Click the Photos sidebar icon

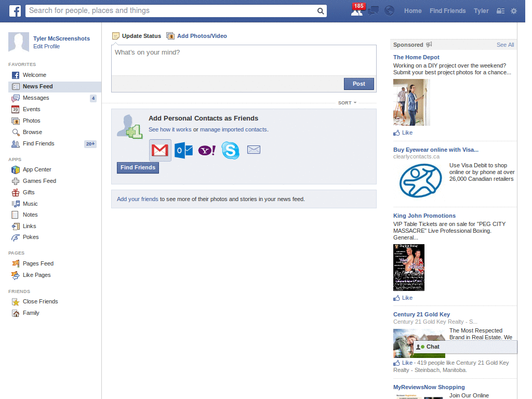[x=16, y=121]
